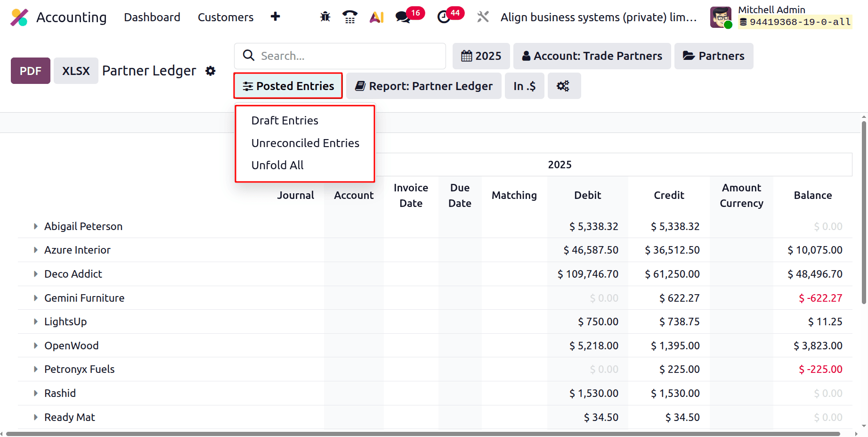This screenshot has width=868, height=437.
Task: Launch the AI assistant icon
Action: tap(377, 17)
